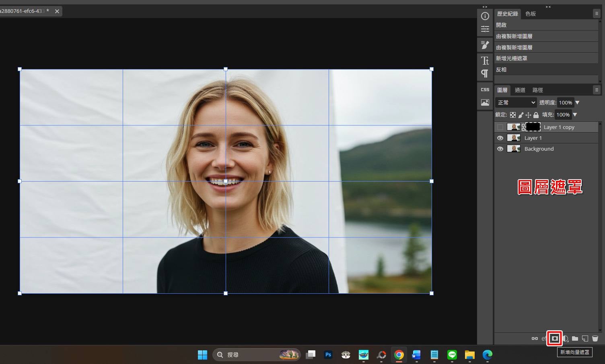Open the 正常 blend mode dropdown

(516, 103)
